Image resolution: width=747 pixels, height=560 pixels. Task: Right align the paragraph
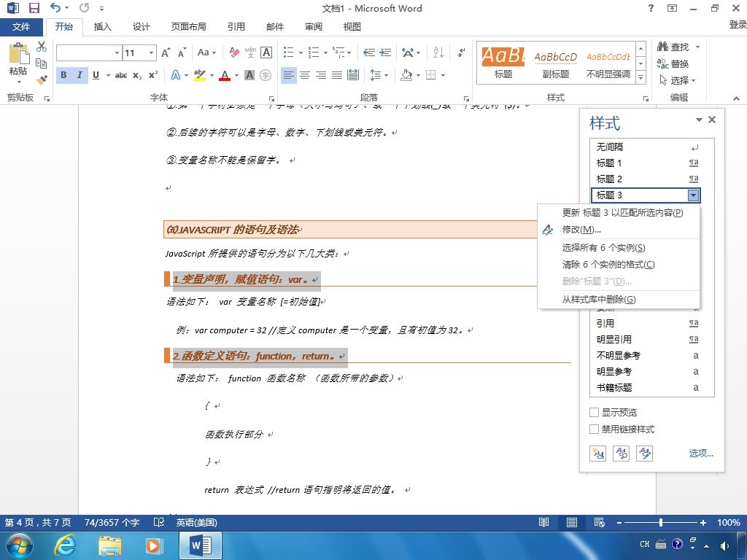(321, 75)
